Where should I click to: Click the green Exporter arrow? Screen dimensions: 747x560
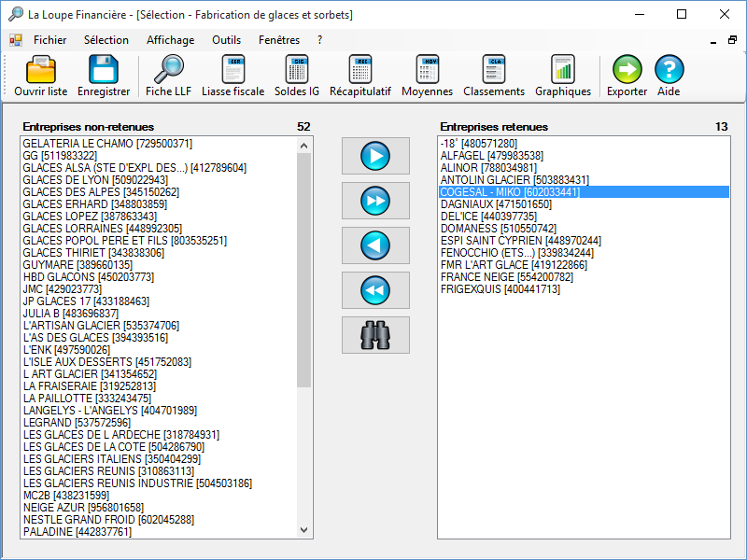[x=627, y=77]
